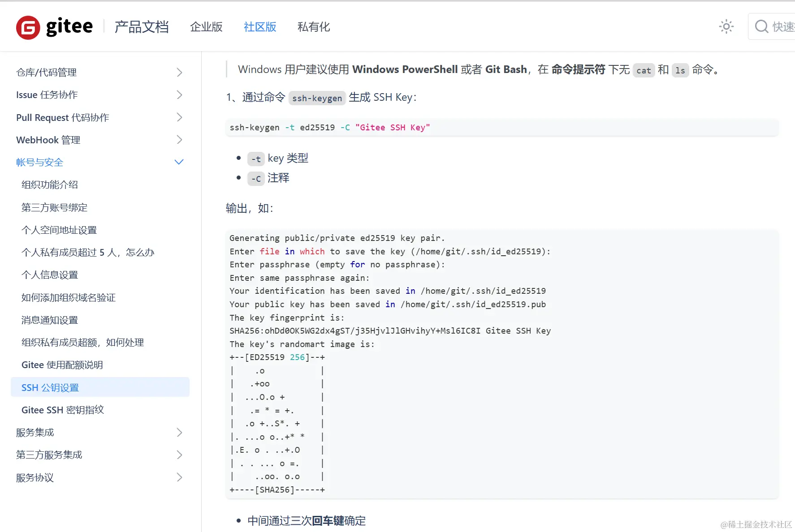Click the Windows PowerShell bold text

coord(405,69)
